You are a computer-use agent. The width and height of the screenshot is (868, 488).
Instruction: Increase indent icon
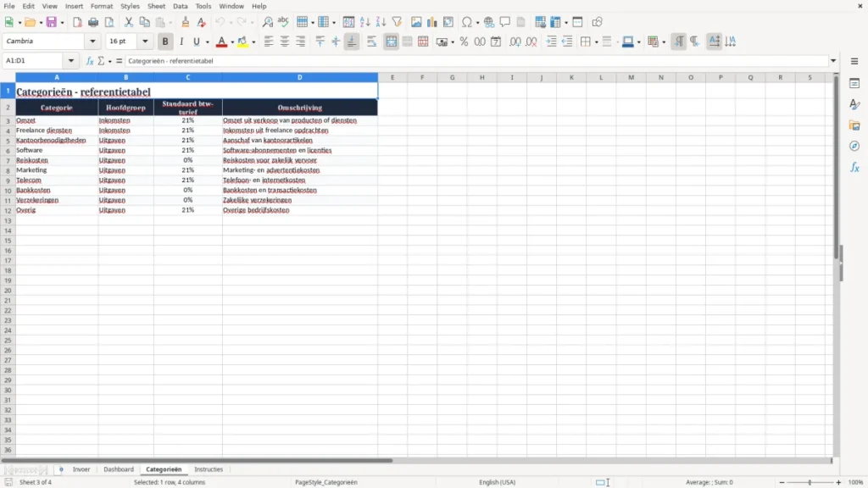pyautogui.click(x=551, y=42)
